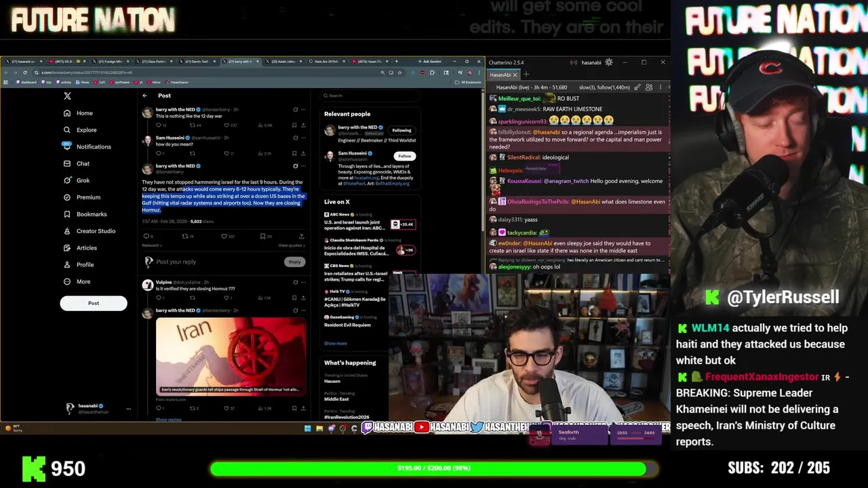This screenshot has height=488, width=868.
Task: Open the 'dashboard' bookmark in bookmarks bar
Action: (25, 82)
